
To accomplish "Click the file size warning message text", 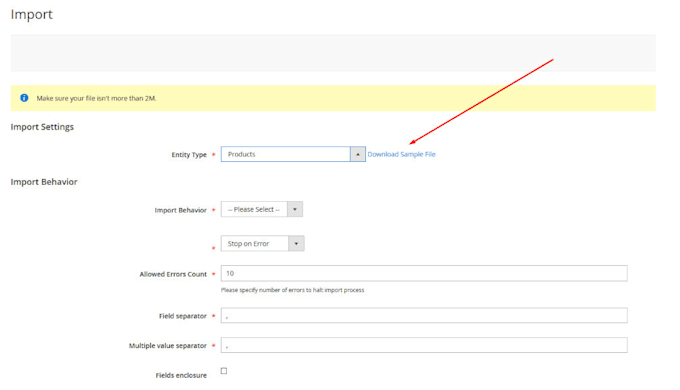I will 96,98.
